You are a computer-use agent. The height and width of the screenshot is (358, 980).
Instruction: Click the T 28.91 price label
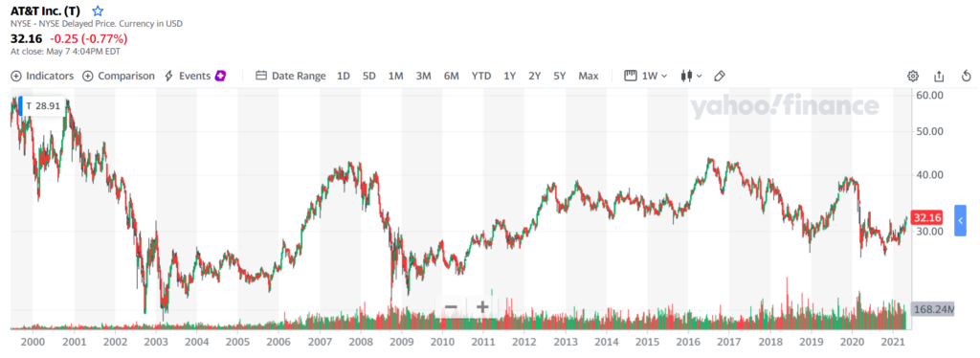click(x=42, y=105)
